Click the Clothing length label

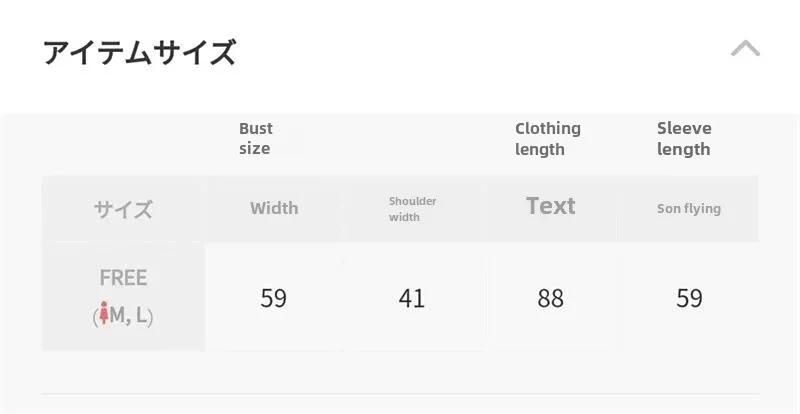547,138
